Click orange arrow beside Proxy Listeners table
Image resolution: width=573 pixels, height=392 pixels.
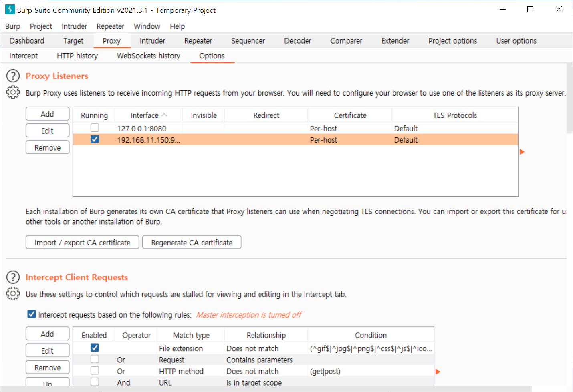pyautogui.click(x=522, y=152)
